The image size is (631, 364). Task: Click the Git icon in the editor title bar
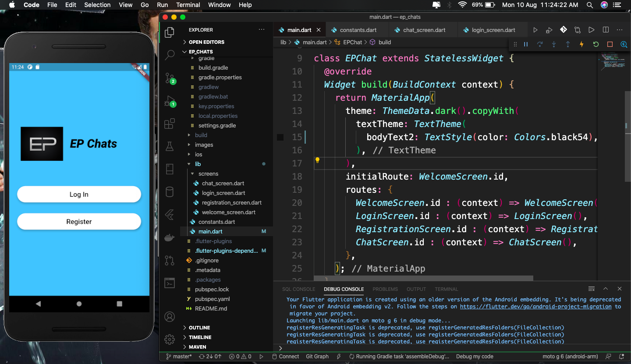[564, 30]
